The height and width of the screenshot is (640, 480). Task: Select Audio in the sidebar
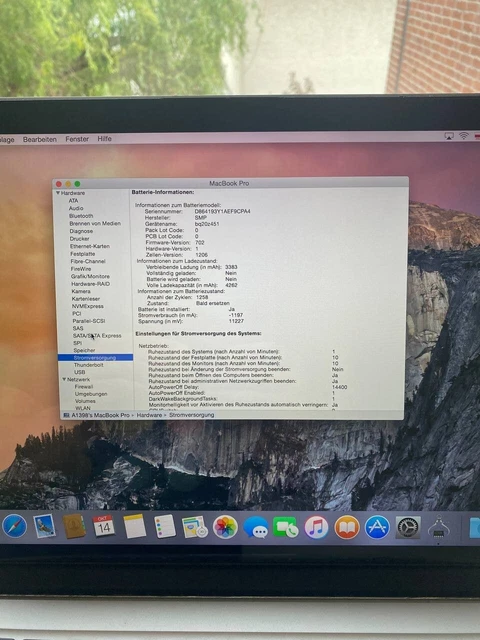tap(76, 208)
